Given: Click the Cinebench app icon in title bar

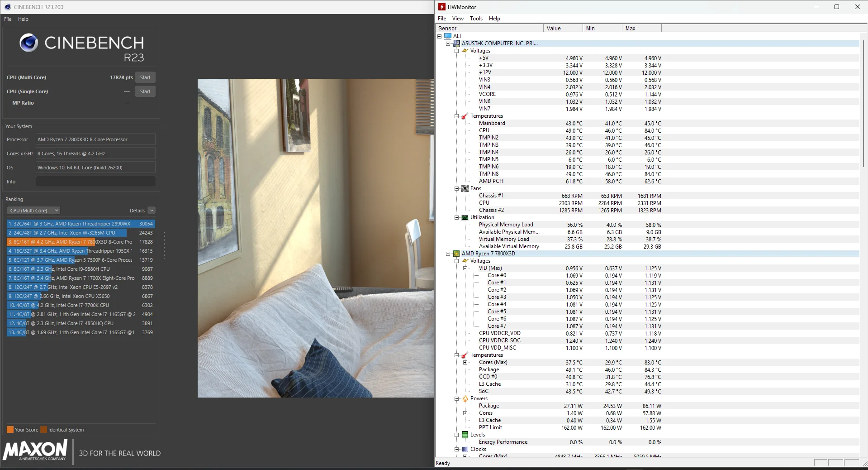Looking at the screenshot, I should click(7, 7).
